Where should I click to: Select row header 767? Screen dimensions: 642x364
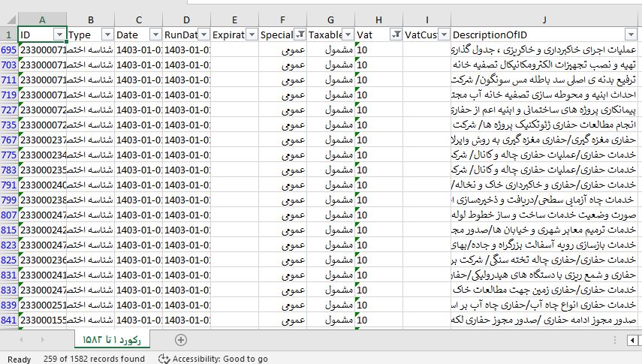pyautogui.click(x=9, y=140)
